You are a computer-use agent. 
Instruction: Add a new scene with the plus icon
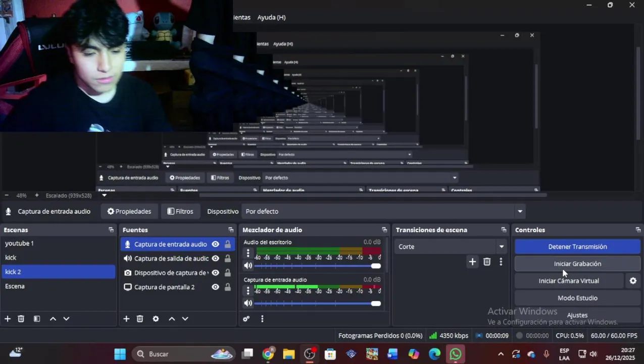pos(8,319)
